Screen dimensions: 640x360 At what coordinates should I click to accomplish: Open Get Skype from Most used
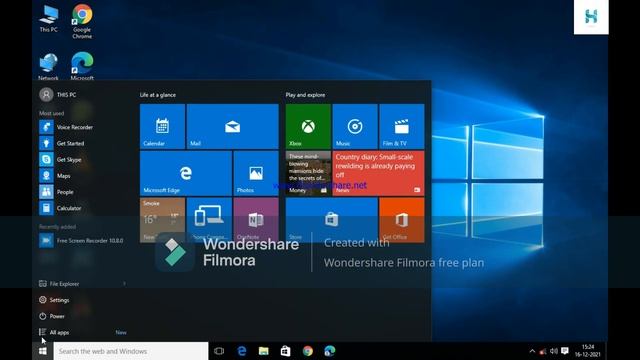coord(82,160)
